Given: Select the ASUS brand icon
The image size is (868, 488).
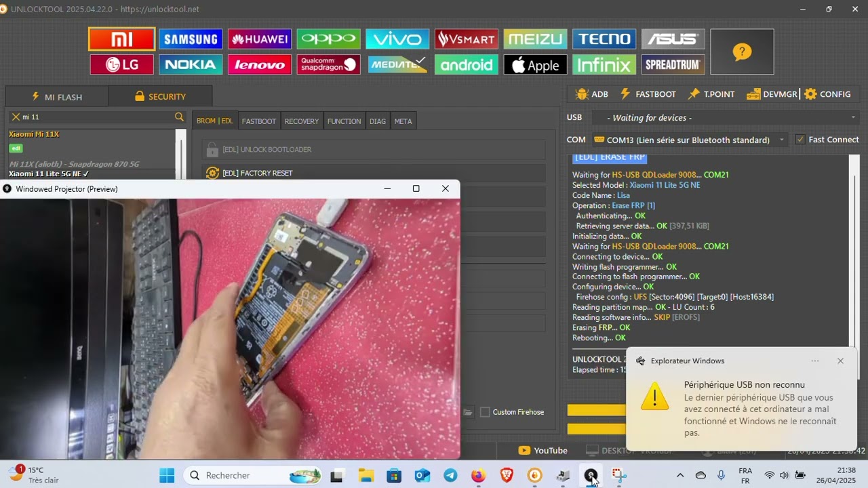Looking at the screenshot, I should coord(673,39).
